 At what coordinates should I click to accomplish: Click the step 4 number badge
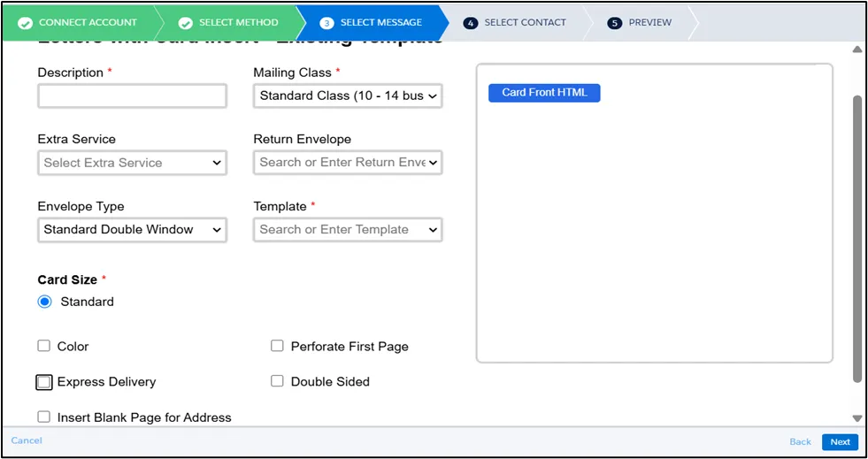click(471, 23)
